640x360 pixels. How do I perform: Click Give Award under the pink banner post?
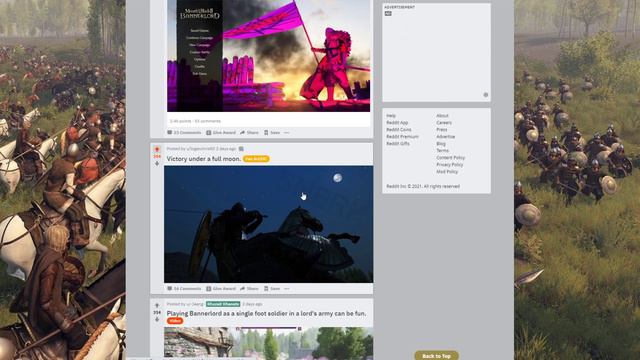click(220, 133)
